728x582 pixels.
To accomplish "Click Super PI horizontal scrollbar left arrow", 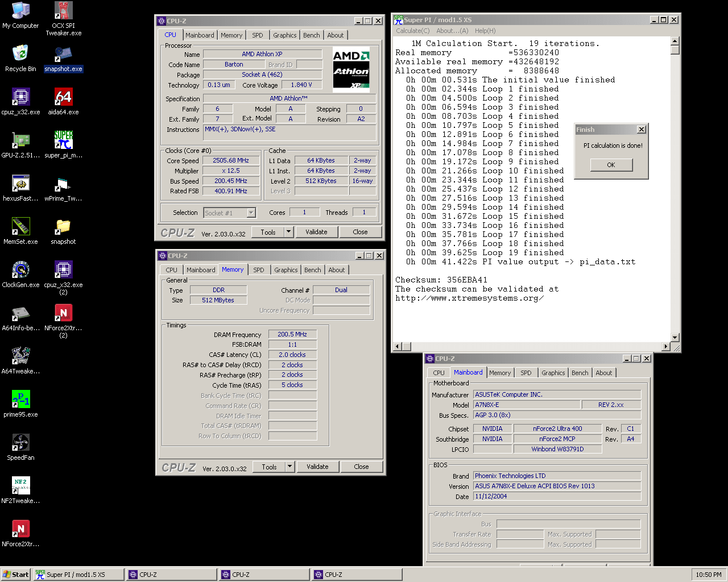I will coord(398,346).
